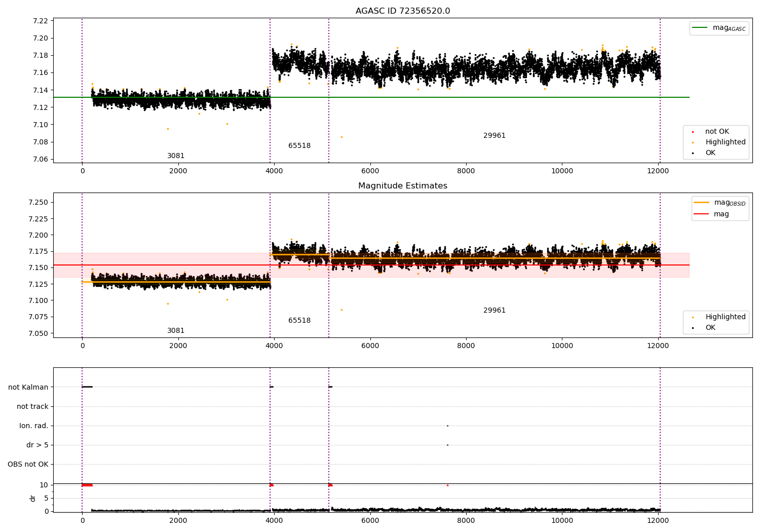
Task: Click the 65518 label in Magnitude Estimates plot
Action: click(x=299, y=321)
